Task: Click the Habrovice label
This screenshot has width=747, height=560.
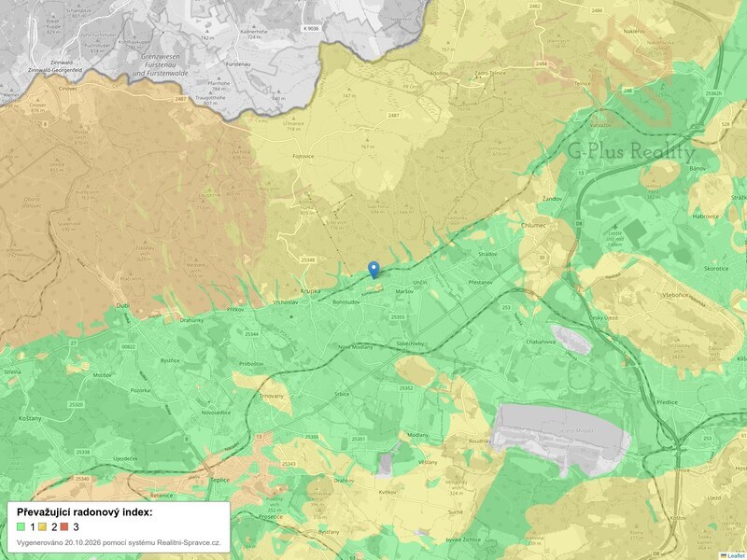Action: [706, 217]
